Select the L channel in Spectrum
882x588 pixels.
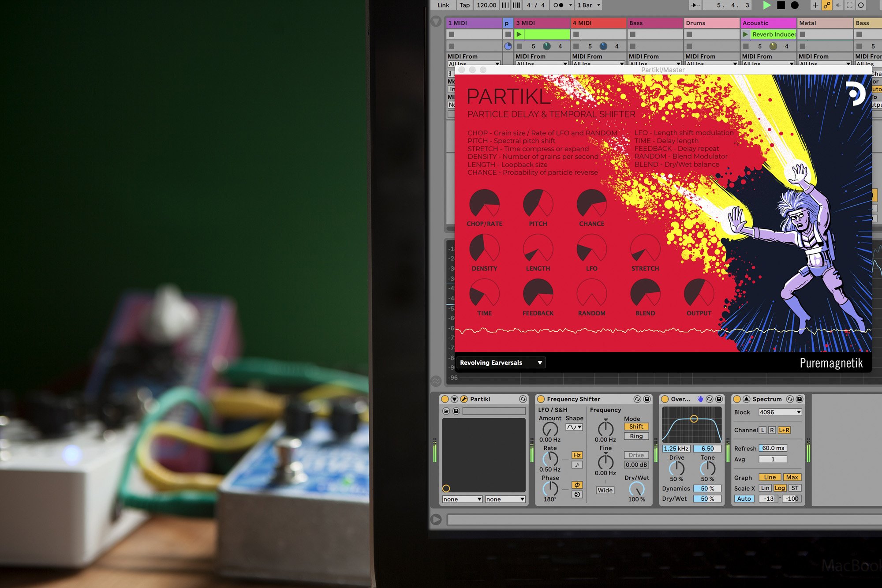(x=762, y=430)
